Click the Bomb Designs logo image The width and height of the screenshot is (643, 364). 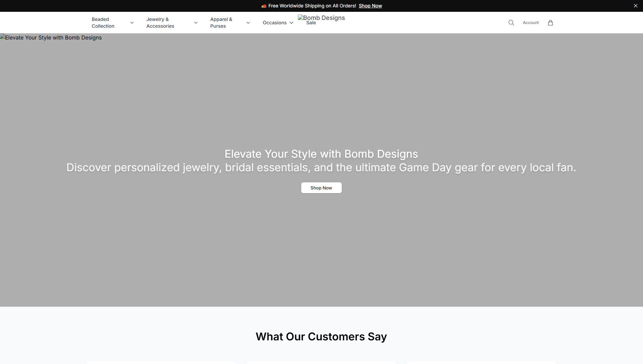pos(321,18)
